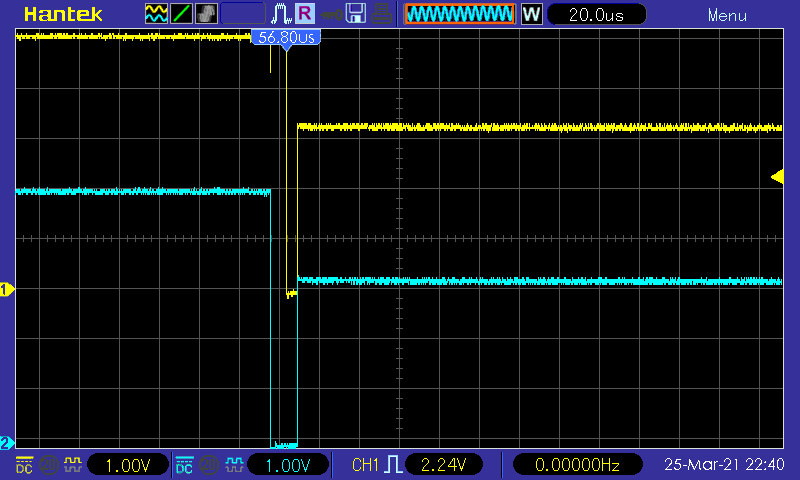Click the cyan CH2 probe waveform icon
Screen dimensions: 800x480
[x=234, y=464]
